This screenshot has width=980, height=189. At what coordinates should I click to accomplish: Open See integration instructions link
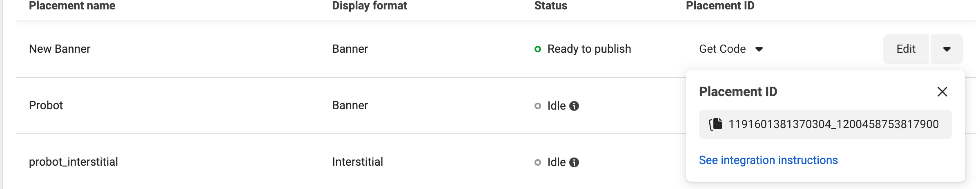768,160
